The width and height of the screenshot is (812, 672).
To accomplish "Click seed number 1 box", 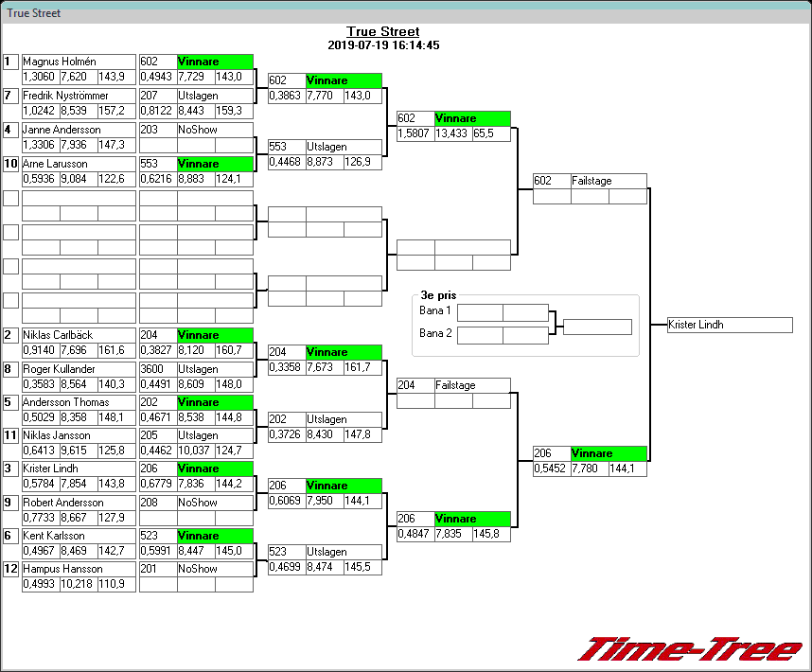I will click(x=10, y=62).
